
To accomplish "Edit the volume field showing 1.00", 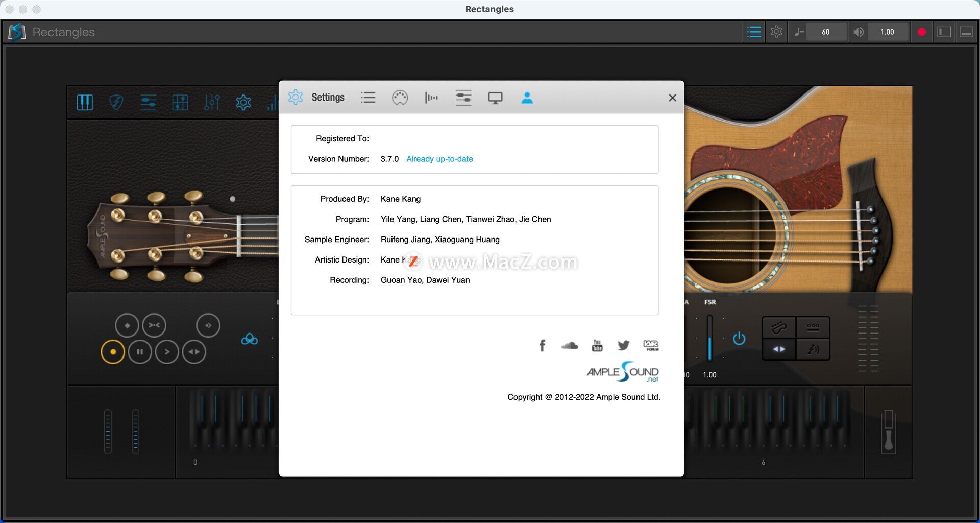I will pyautogui.click(x=887, y=32).
